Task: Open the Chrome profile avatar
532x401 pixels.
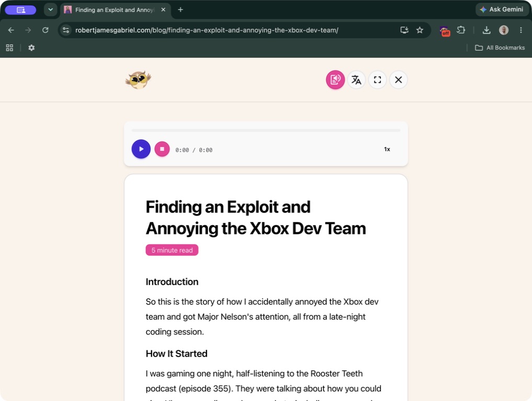Action: [504, 30]
